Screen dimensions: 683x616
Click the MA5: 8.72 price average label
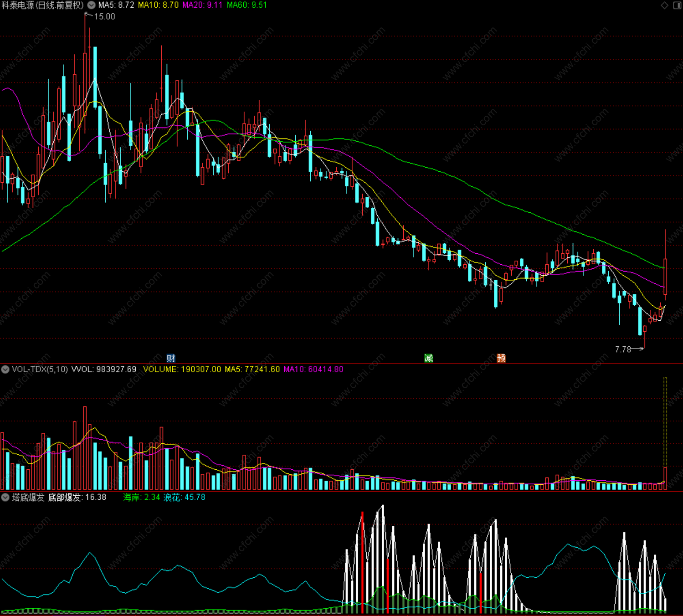click(117, 5)
